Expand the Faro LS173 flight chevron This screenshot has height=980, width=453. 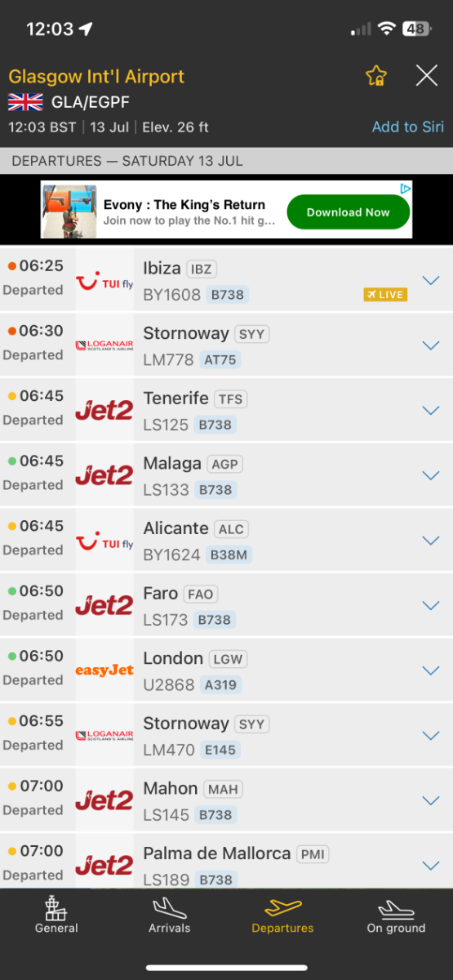point(430,605)
